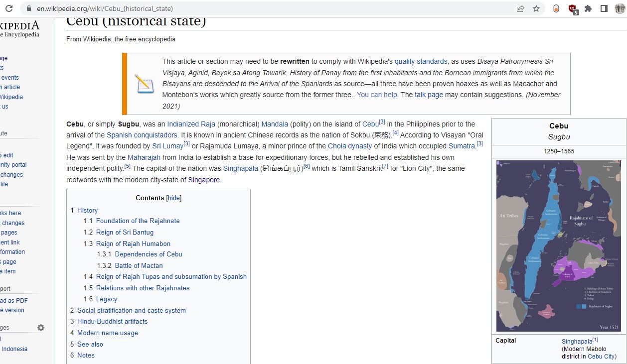Go to 1.3 Reign of Rajah Humabon
This screenshot has width=627, height=364.
click(x=133, y=244)
